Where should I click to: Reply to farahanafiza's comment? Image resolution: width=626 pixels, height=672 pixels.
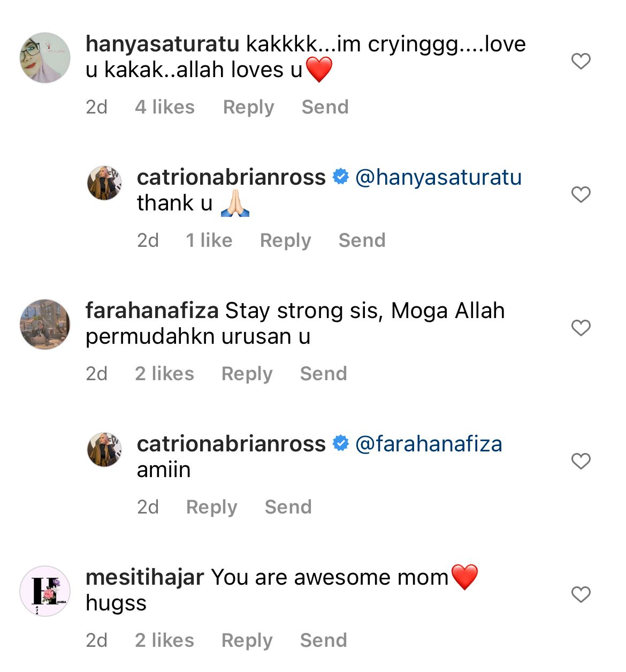coord(247,374)
